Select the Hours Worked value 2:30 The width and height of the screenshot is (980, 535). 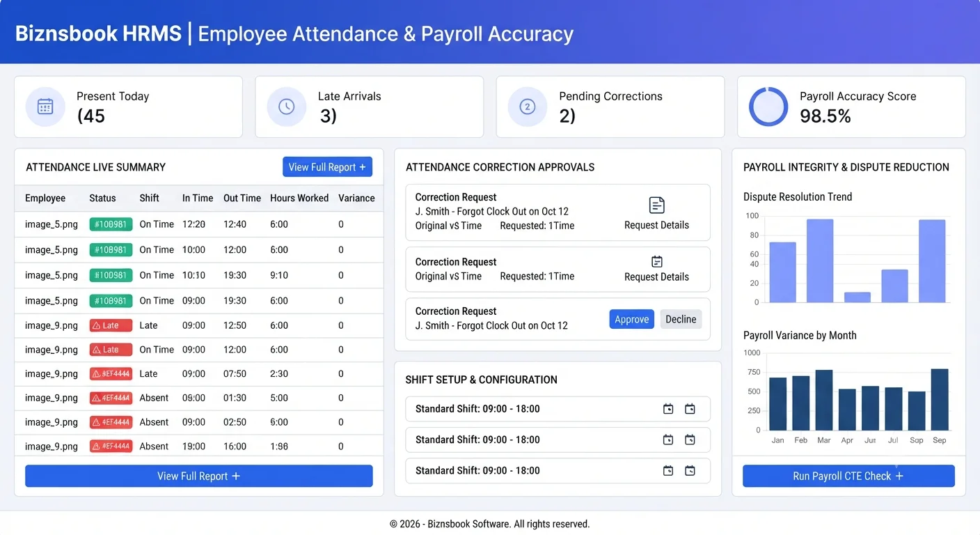(x=279, y=373)
